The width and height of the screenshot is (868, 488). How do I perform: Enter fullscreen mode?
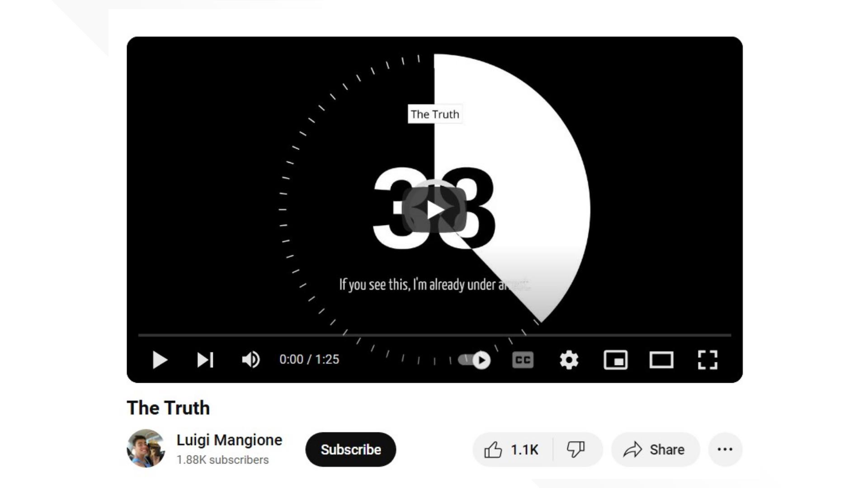tap(708, 360)
